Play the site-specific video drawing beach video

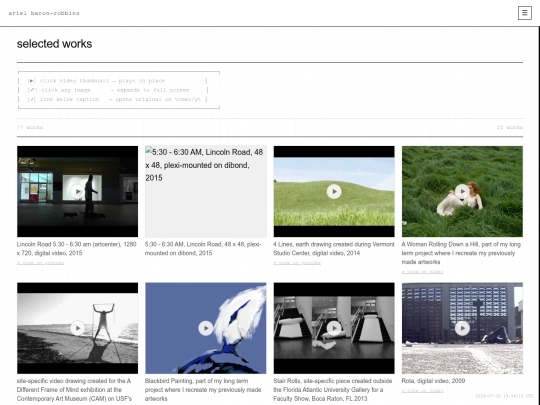tap(77, 328)
